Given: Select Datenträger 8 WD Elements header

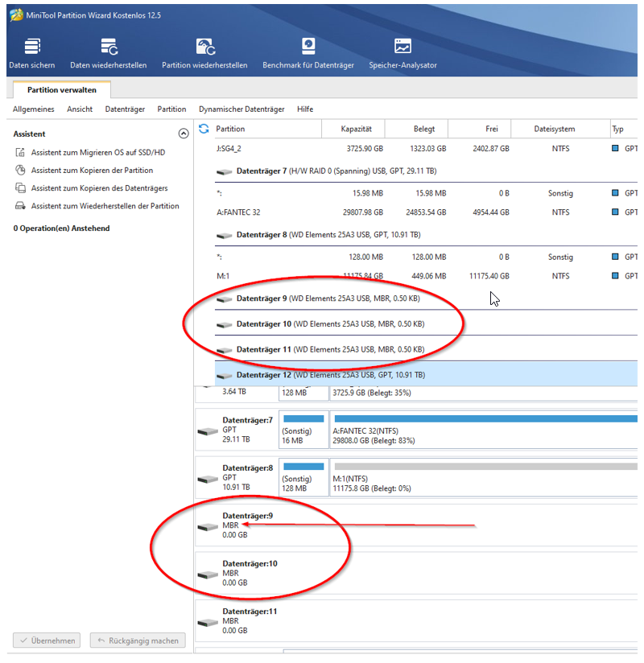Looking at the screenshot, I should click(426, 235).
